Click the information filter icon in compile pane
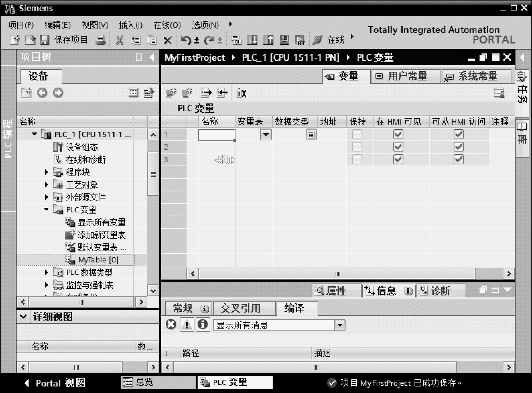Viewport: 532px width, 393px height. pyautogui.click(x=203, y=324)
